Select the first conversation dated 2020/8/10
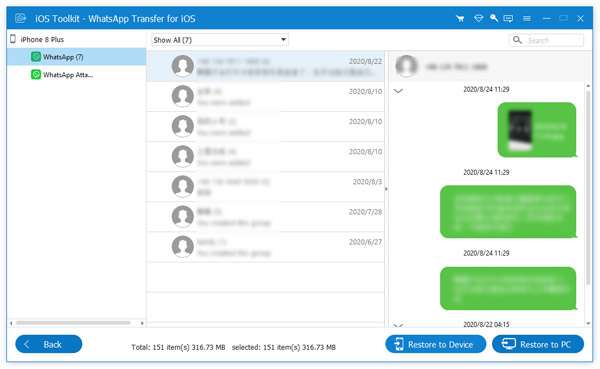The height and width of the screenshot is (369, 600). click(x=266, y=96)
